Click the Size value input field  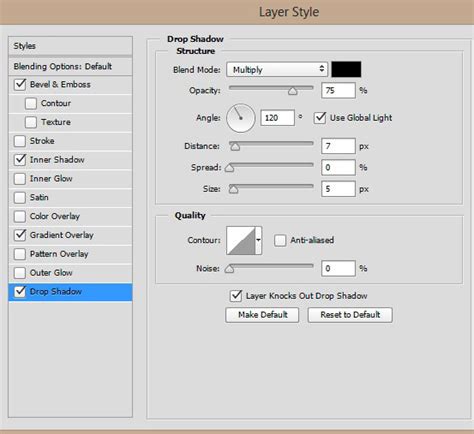coord(338,189)
